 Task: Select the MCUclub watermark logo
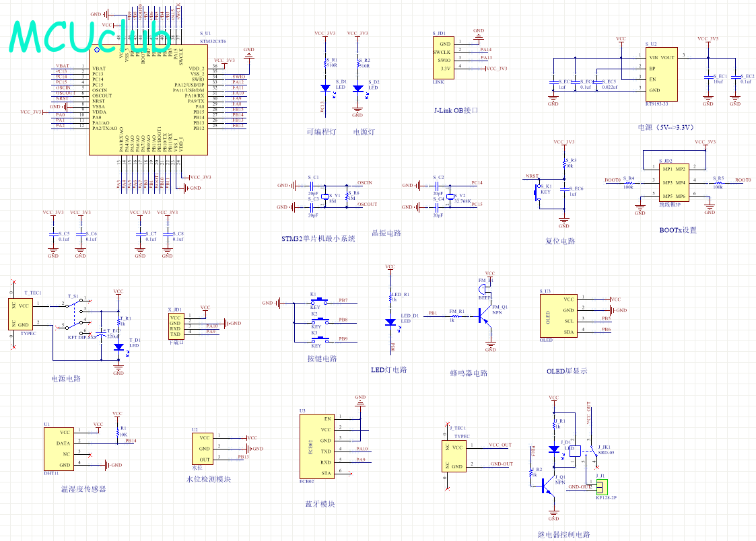[90, 36]
